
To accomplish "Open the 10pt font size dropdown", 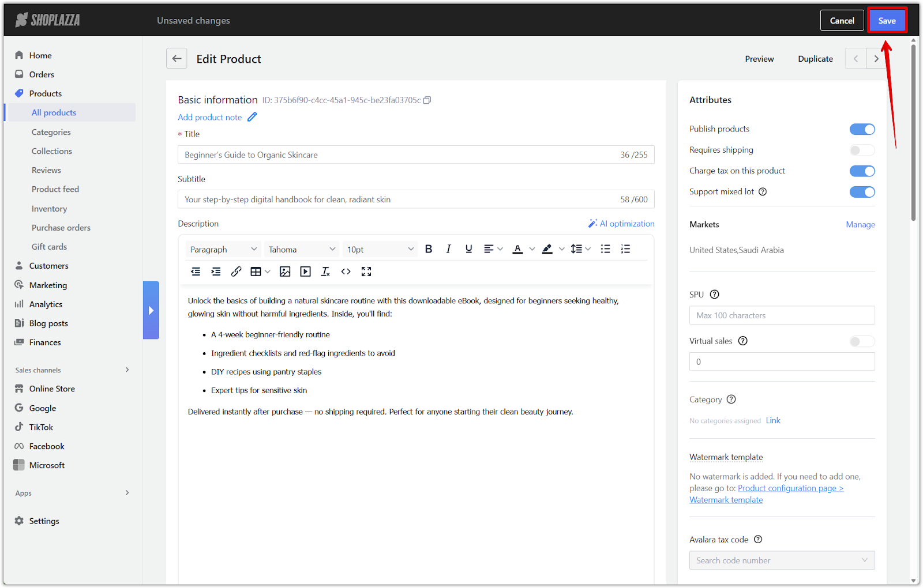I will coord(380,249).
